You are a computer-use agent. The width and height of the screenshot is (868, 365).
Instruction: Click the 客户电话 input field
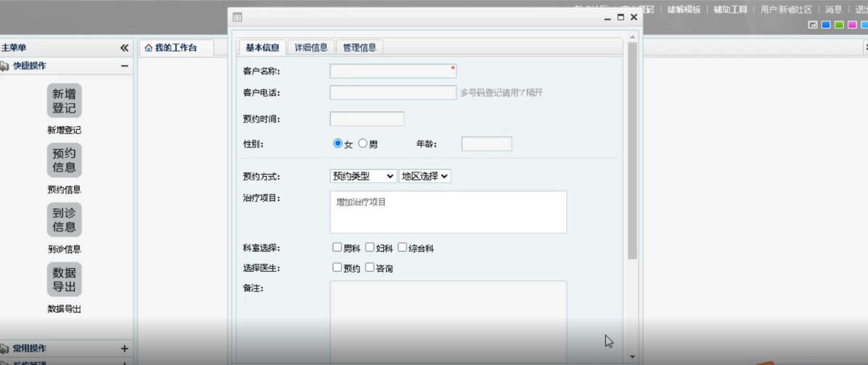(x=393, y=93)
